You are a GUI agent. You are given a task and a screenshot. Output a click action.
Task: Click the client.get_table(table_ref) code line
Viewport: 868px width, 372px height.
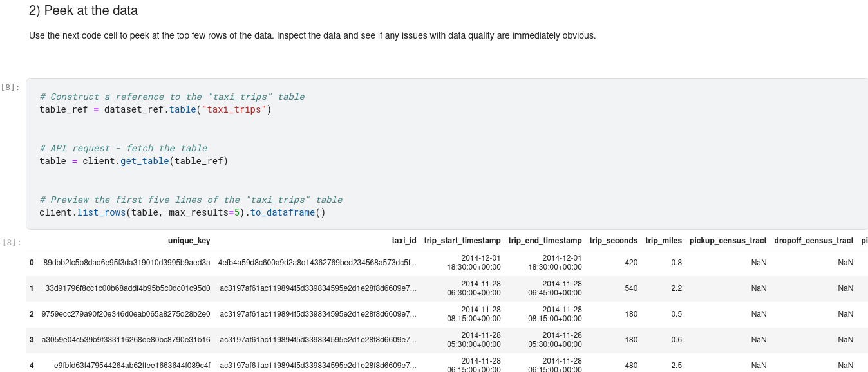click(x=134, y=161)
